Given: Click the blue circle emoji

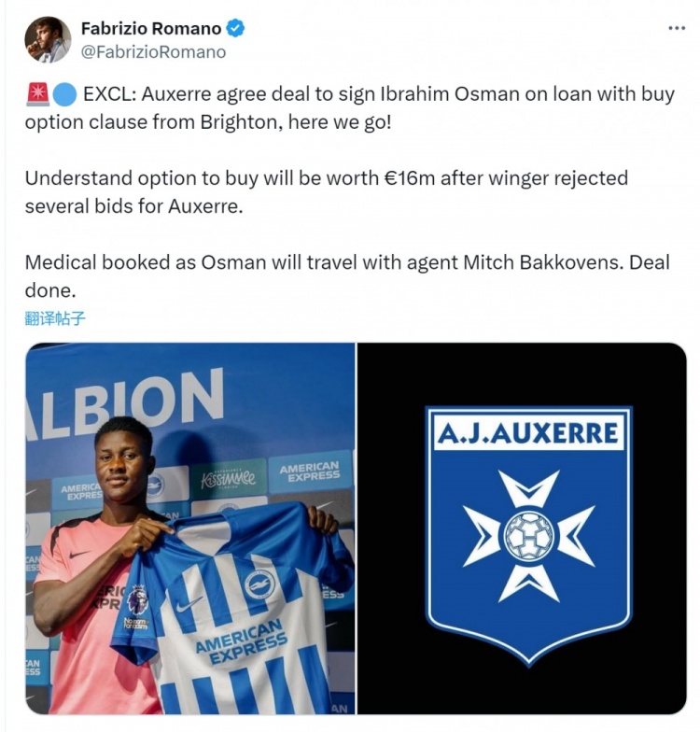Looking at the screenshot, I should coord(64,95).
